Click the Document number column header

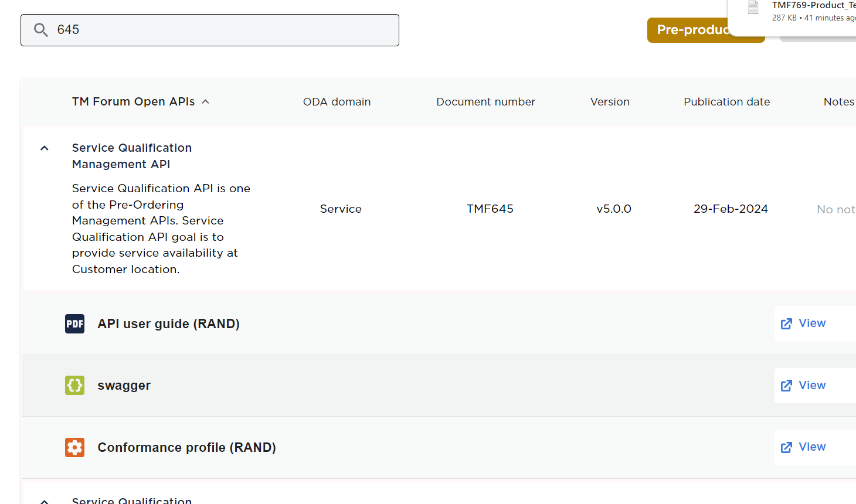point(485,101)
